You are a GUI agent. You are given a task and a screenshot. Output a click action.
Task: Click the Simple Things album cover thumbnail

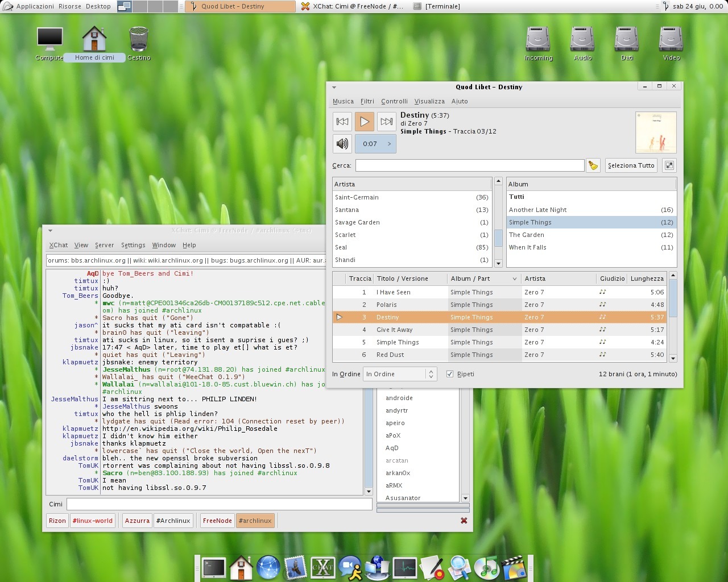pos(656,132)
